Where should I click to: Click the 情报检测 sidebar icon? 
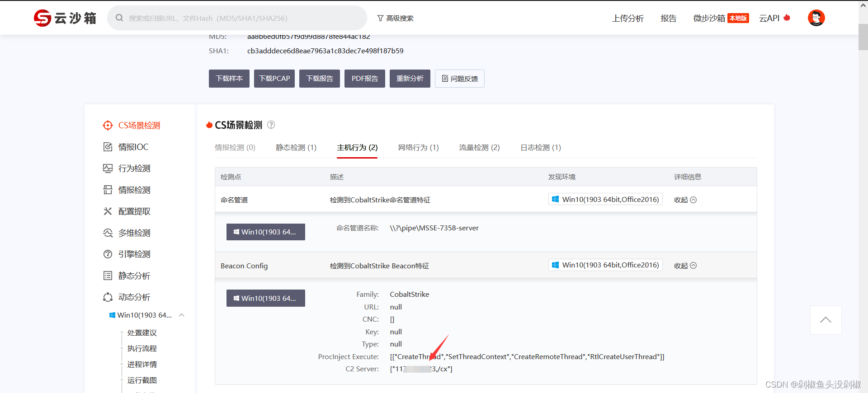(108, 190)
